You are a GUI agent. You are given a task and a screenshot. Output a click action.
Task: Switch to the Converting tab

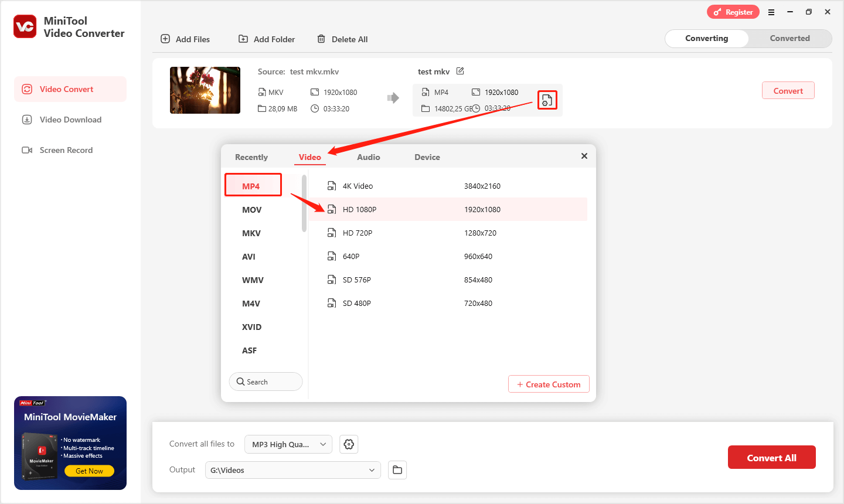707,38
